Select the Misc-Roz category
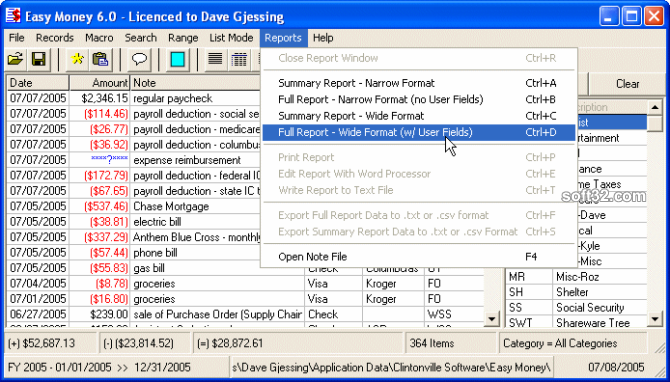The image size is (670, 382). [577, 277]
